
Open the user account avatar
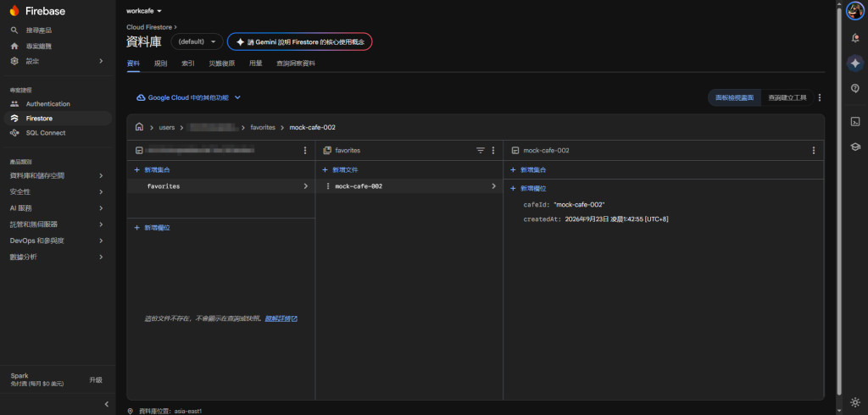click(854, 11)
